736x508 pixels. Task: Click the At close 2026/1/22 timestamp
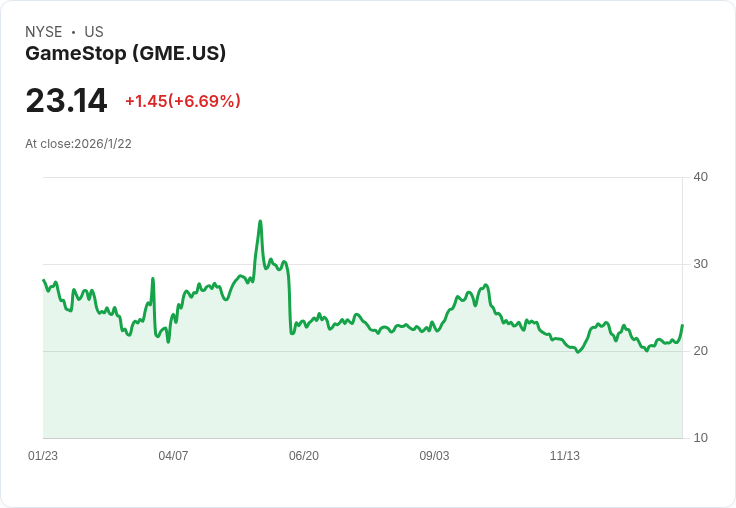pos(78,144)
